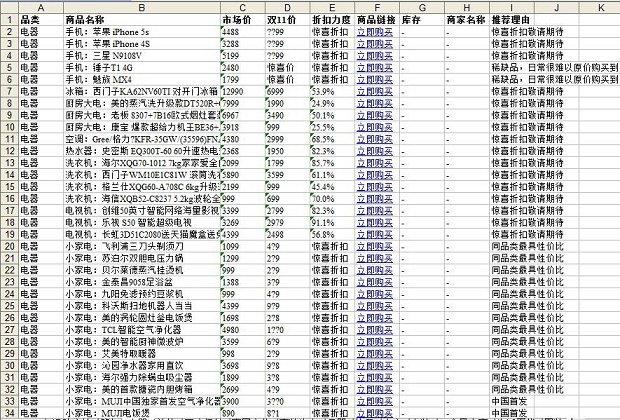Select column A header
This screenshot has width=620, height=420.
coord(41,8)
